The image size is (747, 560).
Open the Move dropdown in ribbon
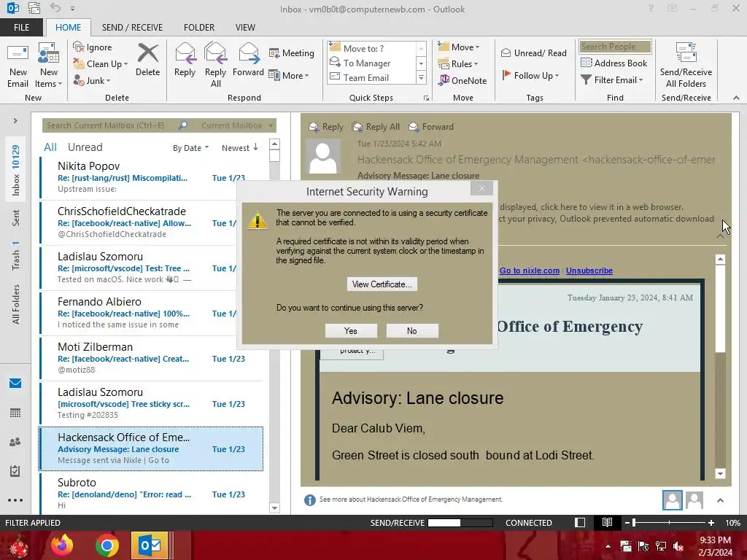coord(460,47)
